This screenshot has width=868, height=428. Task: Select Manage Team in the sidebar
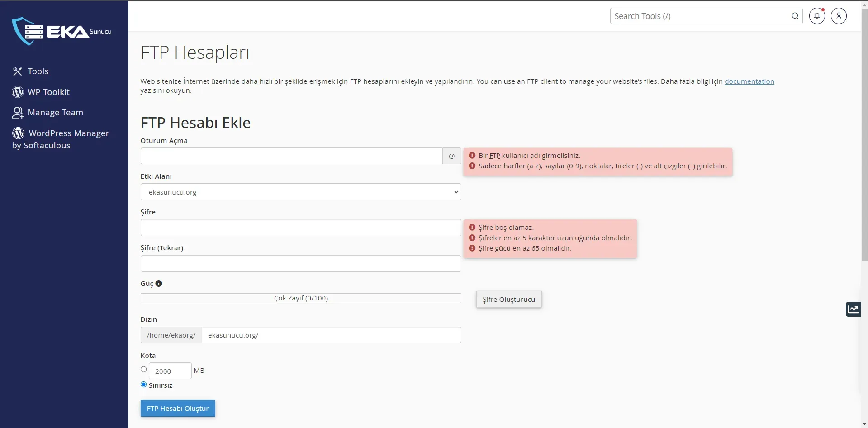click(55, 112)
